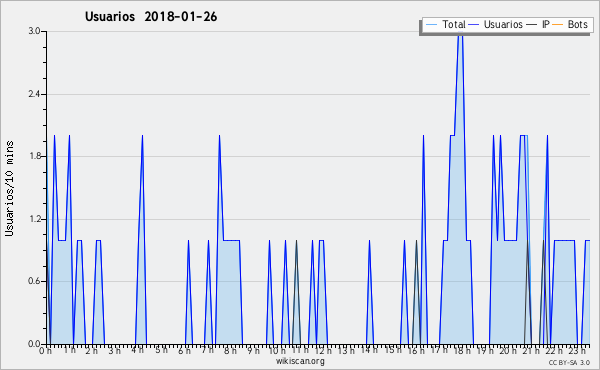Click the '10 h' x-axis label
Screen dimensions: 600x370
point(277,351)
